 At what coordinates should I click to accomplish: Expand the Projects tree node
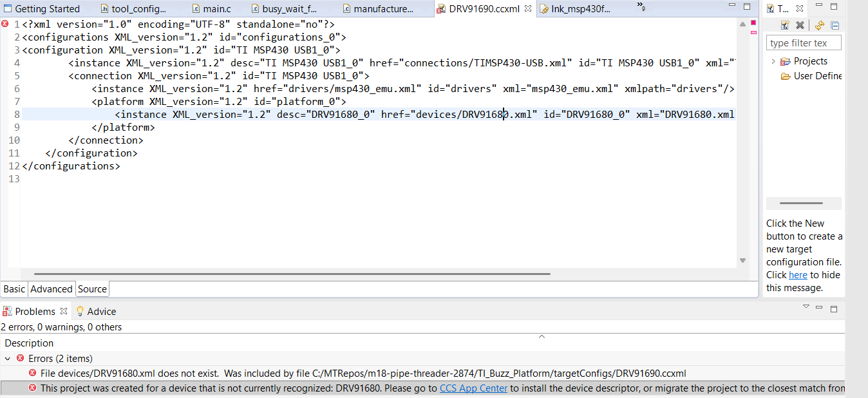[773, 61]
